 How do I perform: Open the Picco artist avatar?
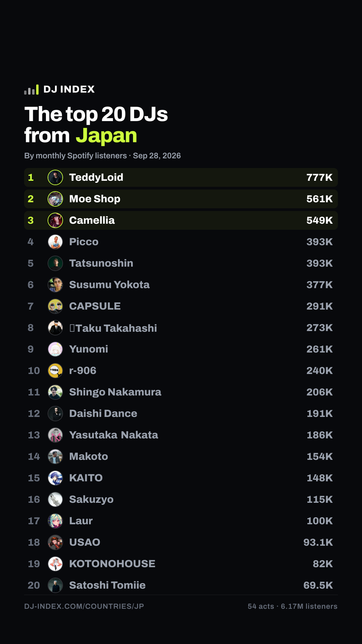point(55,242)
